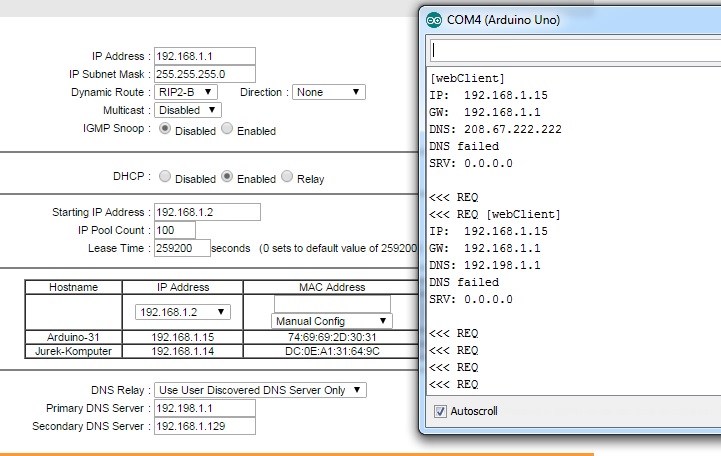
Task: Click the DNS: 192.198.1.1 serial output line
Action: coord(485,265)
